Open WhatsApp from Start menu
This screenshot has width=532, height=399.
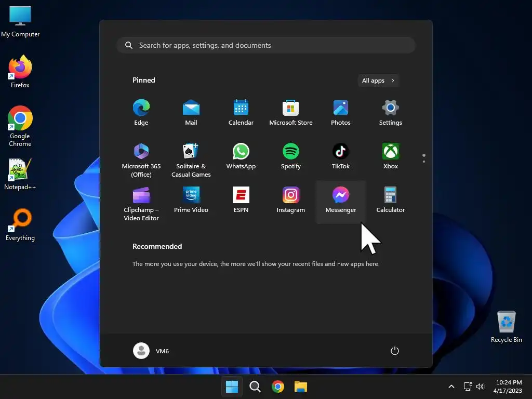click(241, 157)
